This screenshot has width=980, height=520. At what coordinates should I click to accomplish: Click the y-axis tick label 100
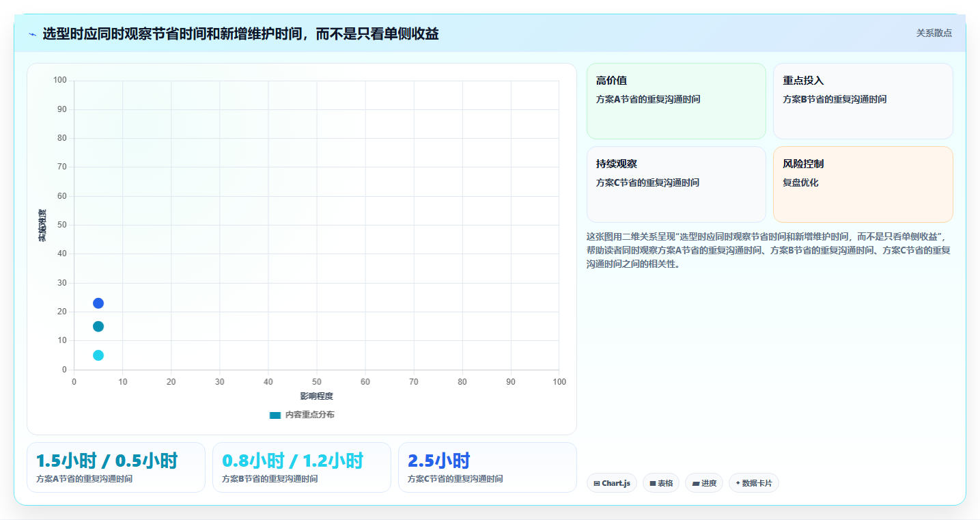click(60, 81)
